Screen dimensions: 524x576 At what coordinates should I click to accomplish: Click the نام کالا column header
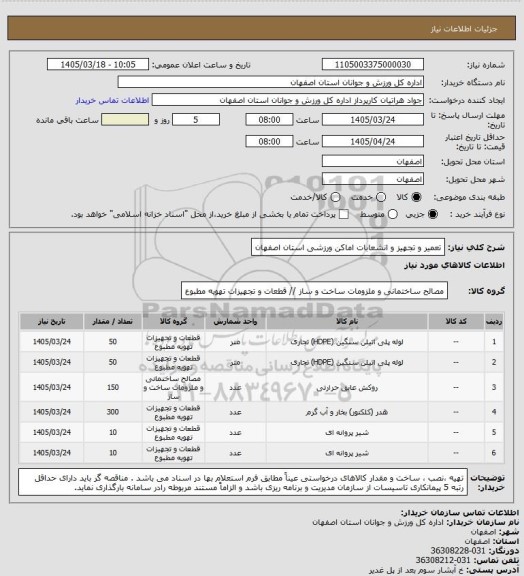[x=347, y=321]
